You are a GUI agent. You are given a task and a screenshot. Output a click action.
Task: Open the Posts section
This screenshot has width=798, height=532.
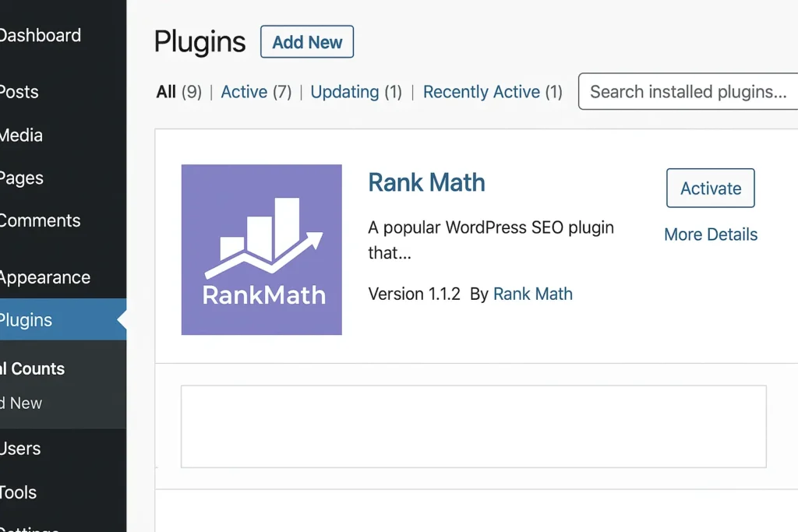pos(19,91)
